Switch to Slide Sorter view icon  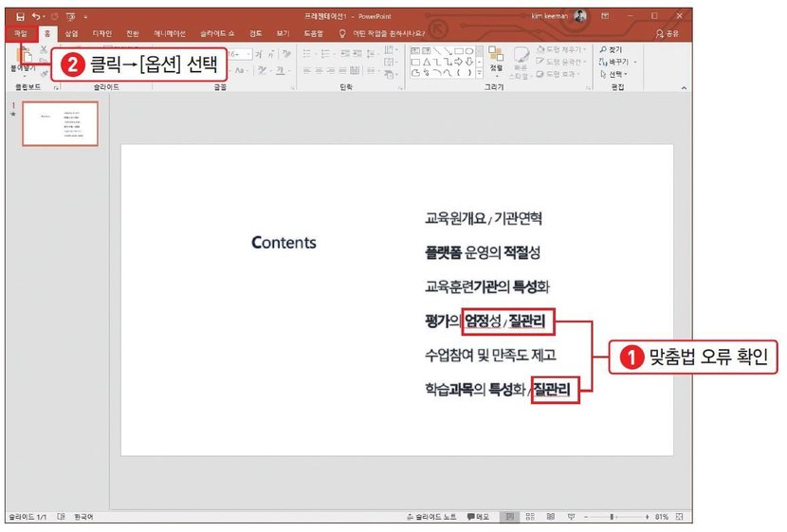pos(530,517)
